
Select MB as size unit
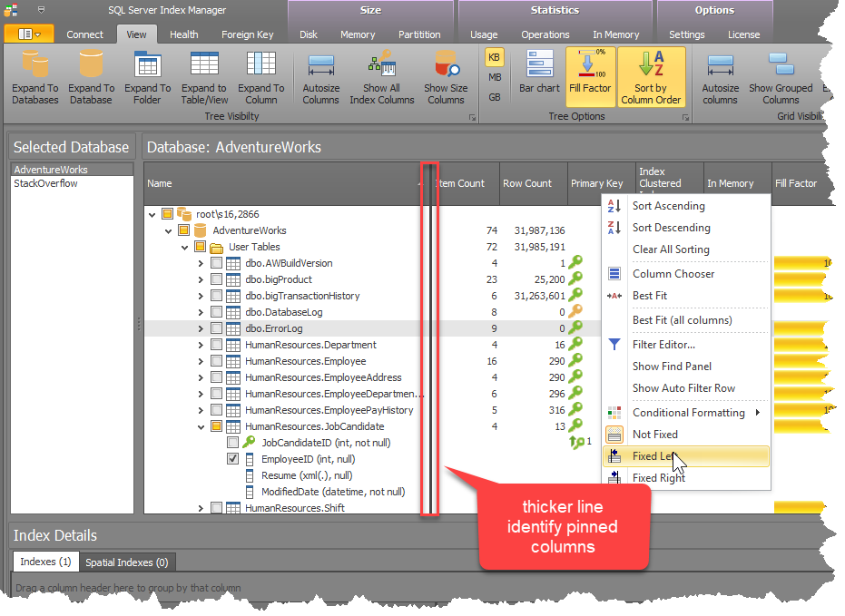pos(495,77)
